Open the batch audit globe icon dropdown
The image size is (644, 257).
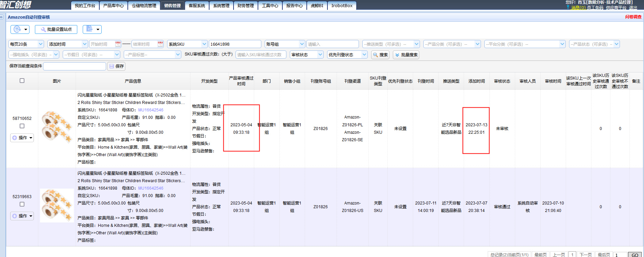tap(20, 29)
